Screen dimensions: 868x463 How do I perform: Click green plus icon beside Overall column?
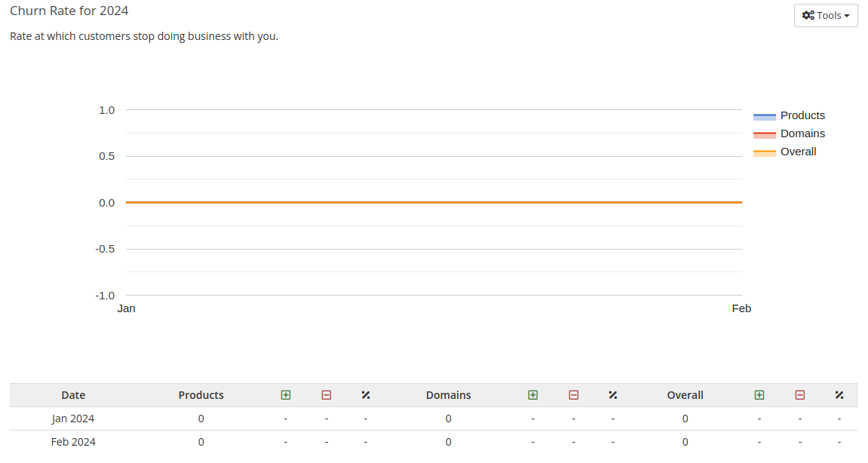(759, 395)
